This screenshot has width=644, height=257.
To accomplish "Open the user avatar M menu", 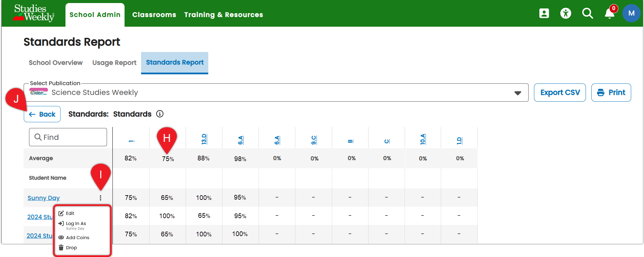I will click(x=632, y=13).
